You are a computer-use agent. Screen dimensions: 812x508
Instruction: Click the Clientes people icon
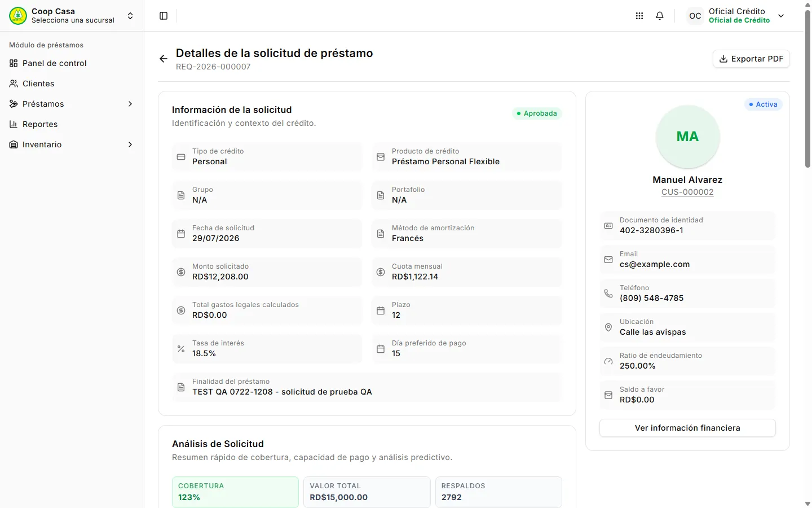coord(14,84)
